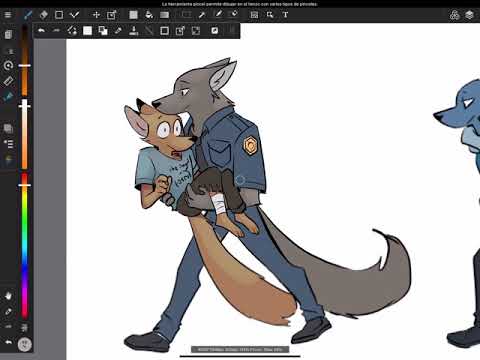Click the stamp/download icon in the secondary toolbar

pos(134,31)
